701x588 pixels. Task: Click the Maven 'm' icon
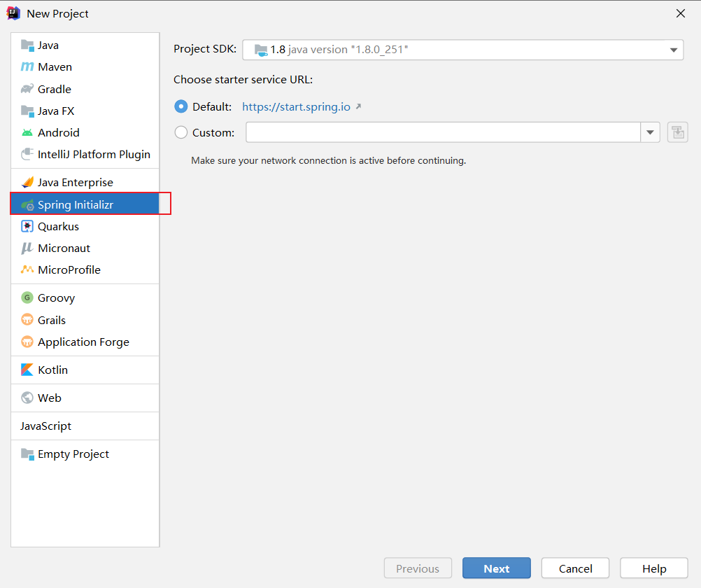coord(27,66)
